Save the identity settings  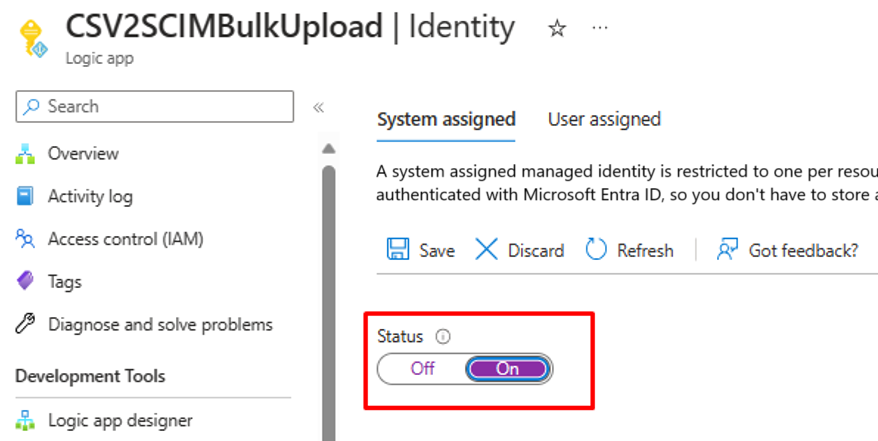[420, 250]
